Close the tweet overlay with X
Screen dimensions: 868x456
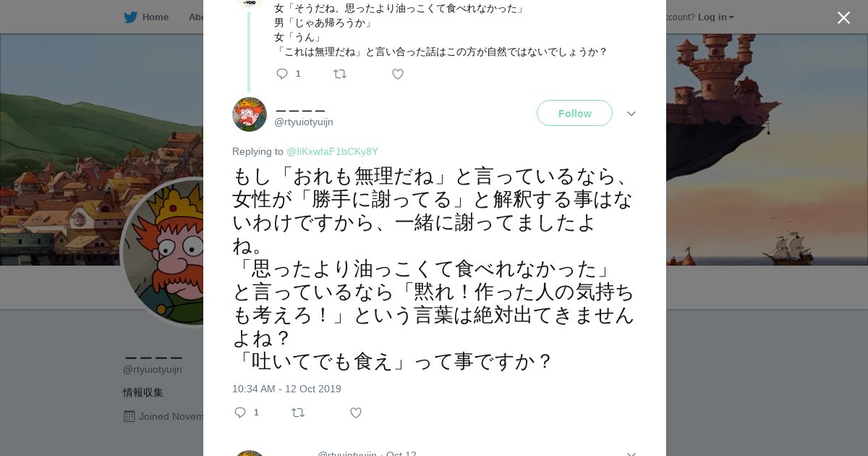pos(843,18)
